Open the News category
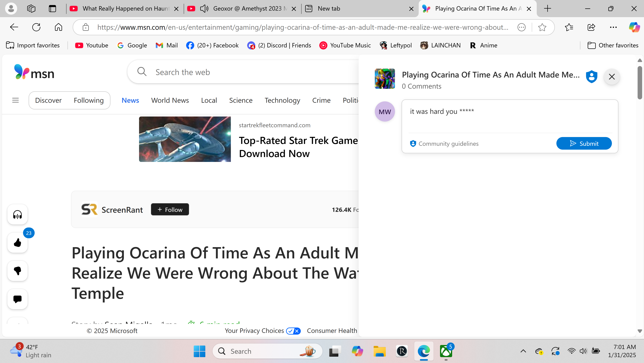This screenshot has width=644, height=363. (x=130, y=100)
